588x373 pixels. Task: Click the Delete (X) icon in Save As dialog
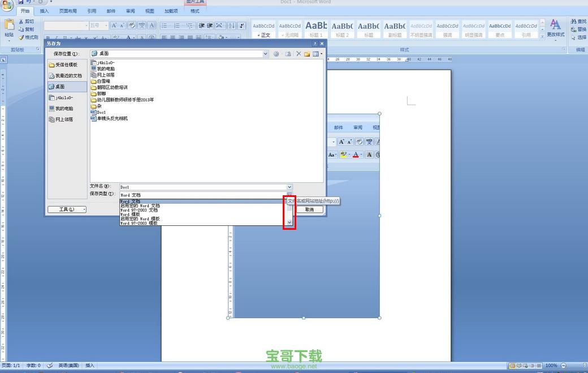coord(299,54)
